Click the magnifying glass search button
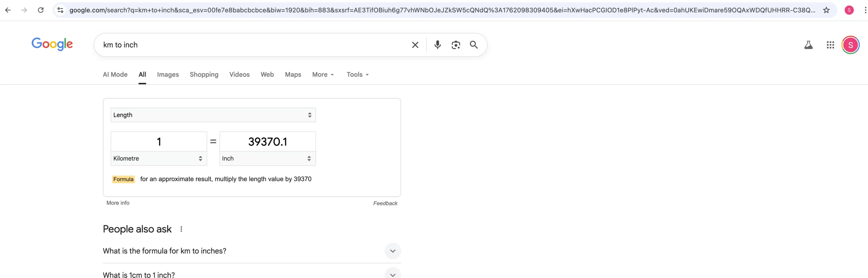The image size is (868, 278). point(474,45)
